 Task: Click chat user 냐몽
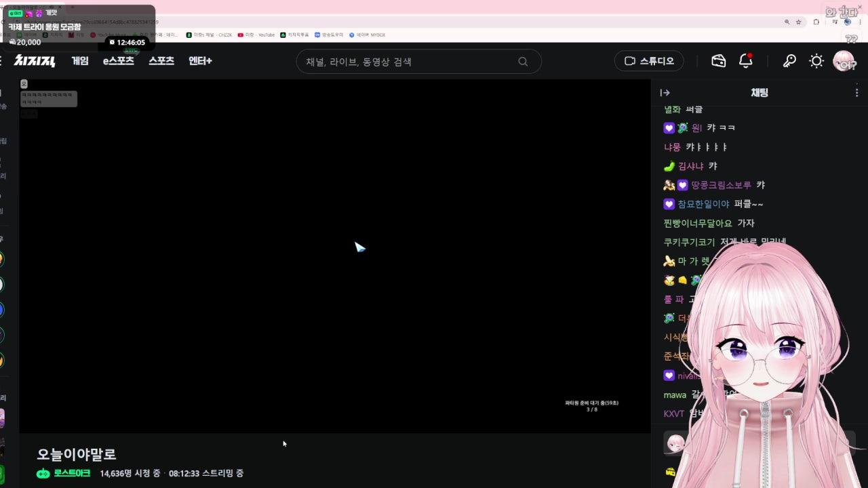pyautogui.click(x=672, y=147)
